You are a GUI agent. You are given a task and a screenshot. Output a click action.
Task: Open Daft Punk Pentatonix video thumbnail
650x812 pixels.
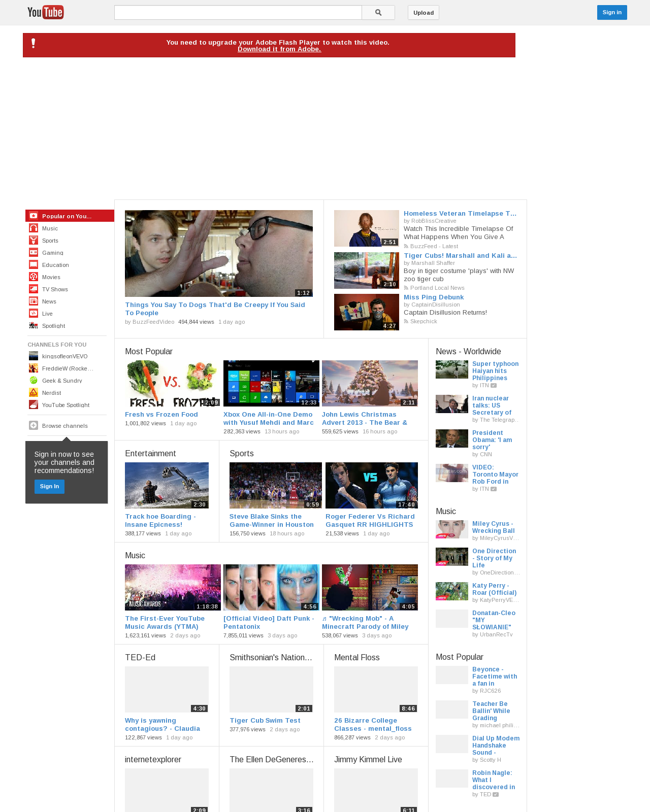(271, 587)
